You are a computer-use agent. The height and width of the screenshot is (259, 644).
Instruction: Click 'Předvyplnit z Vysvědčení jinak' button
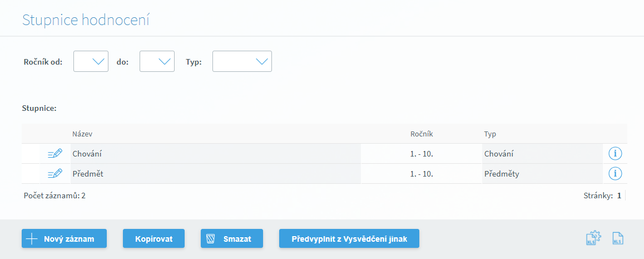pos(349,239)
